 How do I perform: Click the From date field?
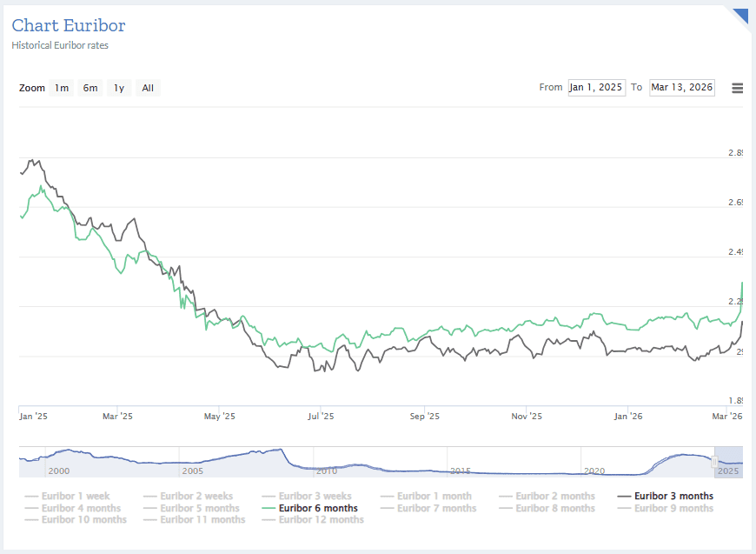pos(596,87)
